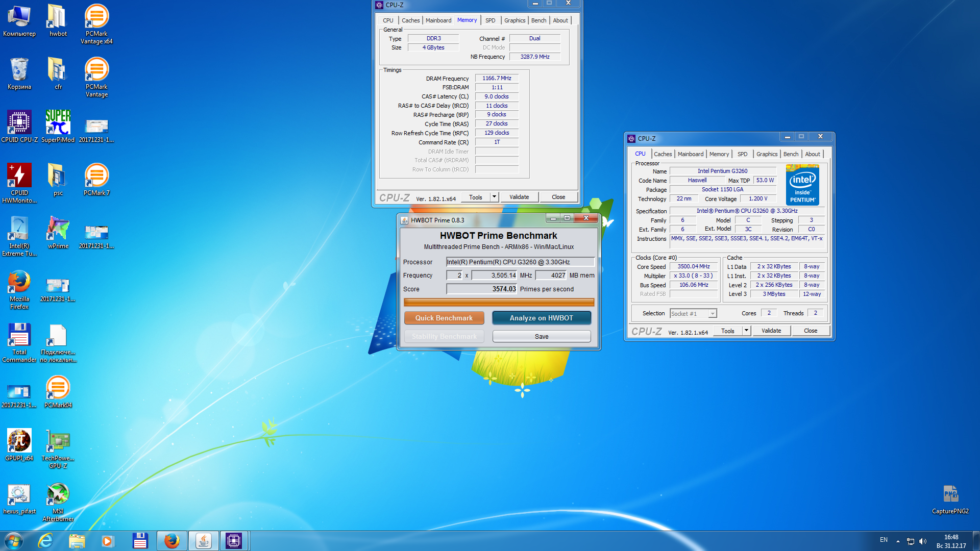Click Validate in processor CPU-Z window
The image size is (980, 551).
click(771, 331)
